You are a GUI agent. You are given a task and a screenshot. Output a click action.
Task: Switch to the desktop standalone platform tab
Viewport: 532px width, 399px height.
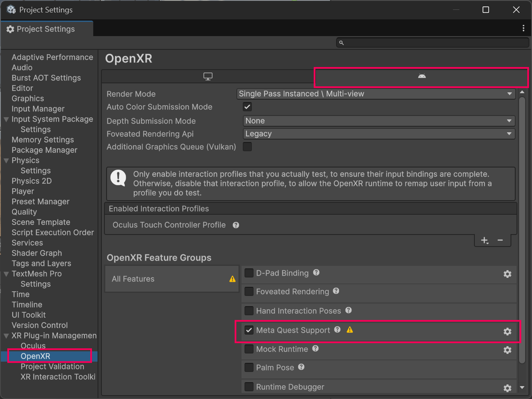[x=208, y=76]
